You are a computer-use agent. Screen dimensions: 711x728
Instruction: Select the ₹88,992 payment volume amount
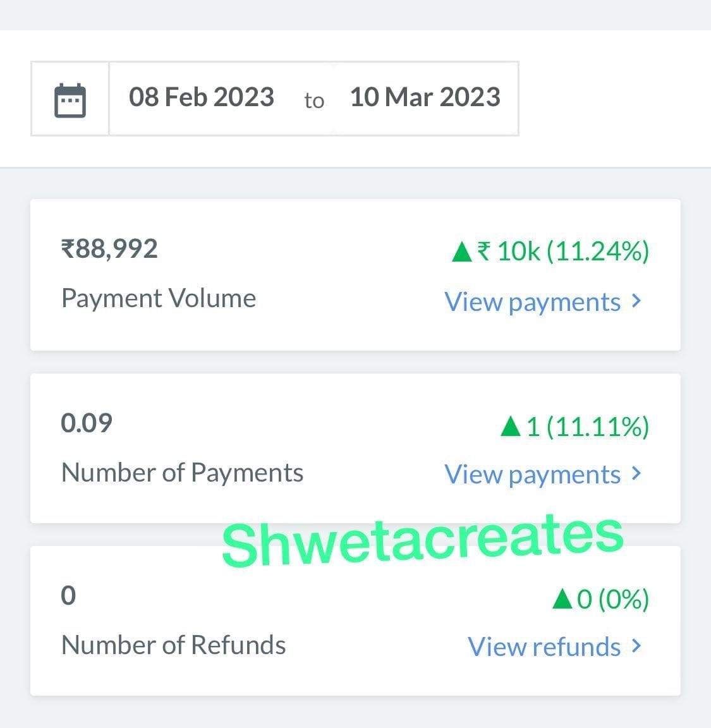point(109,249)
